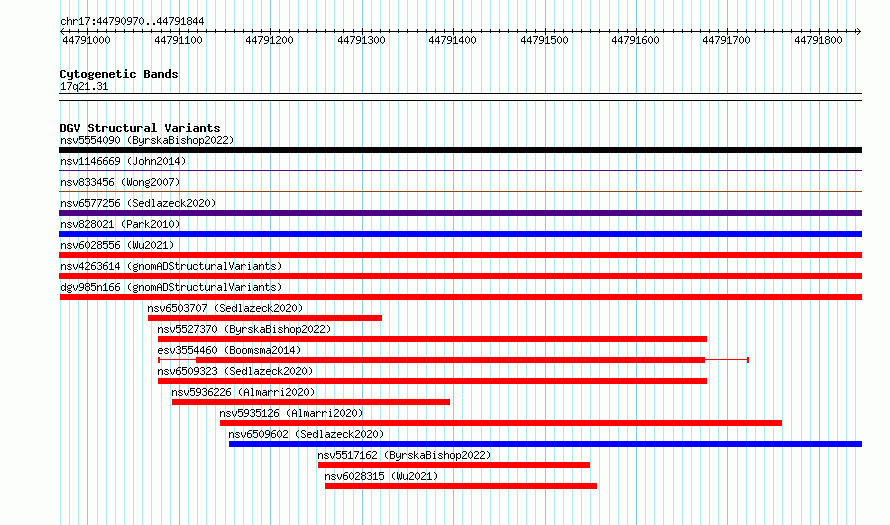Open the nsv6028315 (Wu2021) label
890x525 pixels.
tap(381, 476)
